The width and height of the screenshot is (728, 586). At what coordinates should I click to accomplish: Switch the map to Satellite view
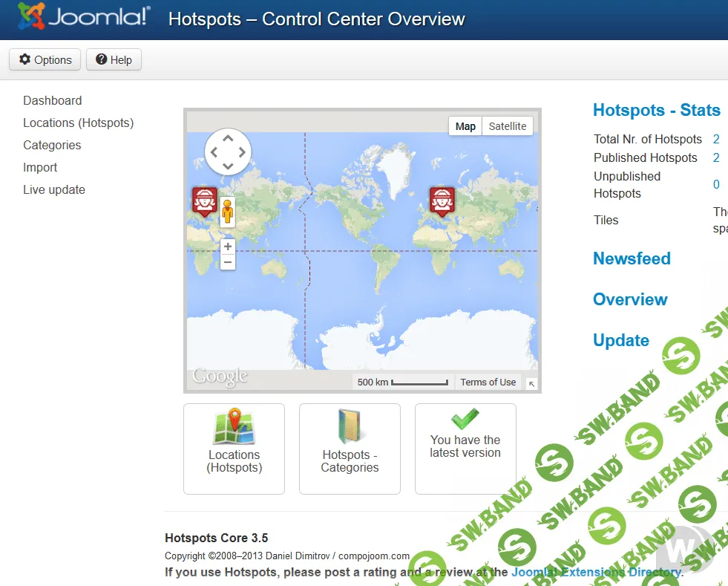pos(507,126)
